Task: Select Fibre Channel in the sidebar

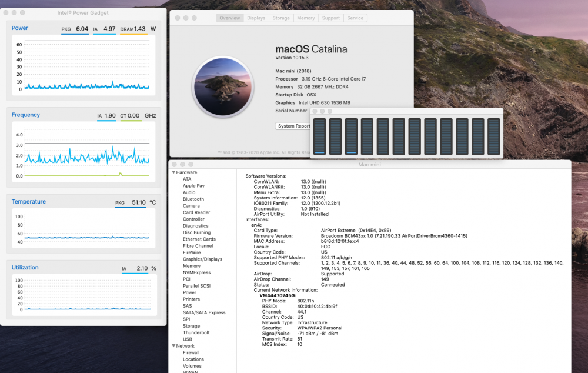Action: [198, 246]
